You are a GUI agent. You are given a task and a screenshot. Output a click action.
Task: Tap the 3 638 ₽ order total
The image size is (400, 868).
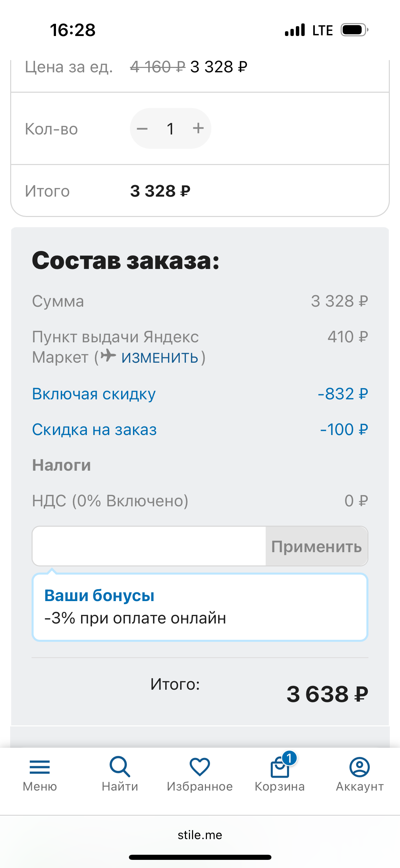327,694
